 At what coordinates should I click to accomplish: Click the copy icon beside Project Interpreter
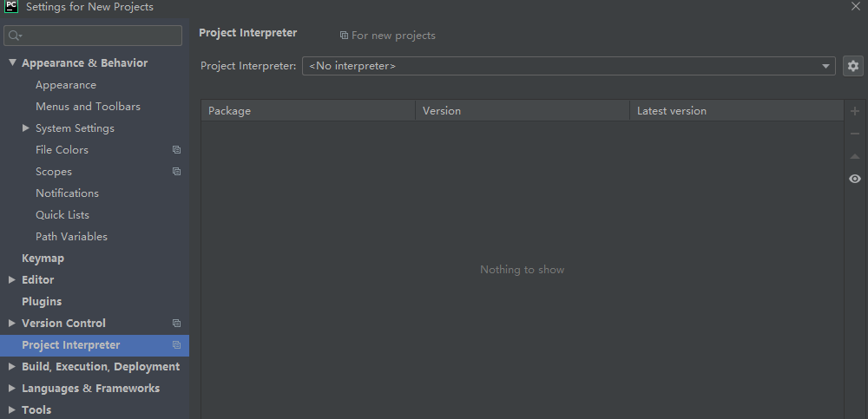click(x=176, y=345)
